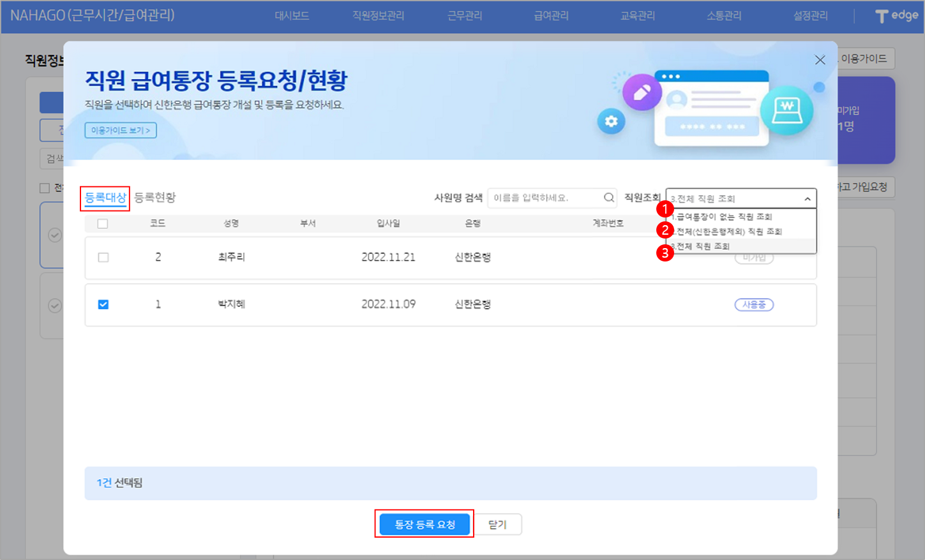Open the 근무관리 menu
This screenshot has height=560, width=925.
pyautogui.click(x=465, y=16)
